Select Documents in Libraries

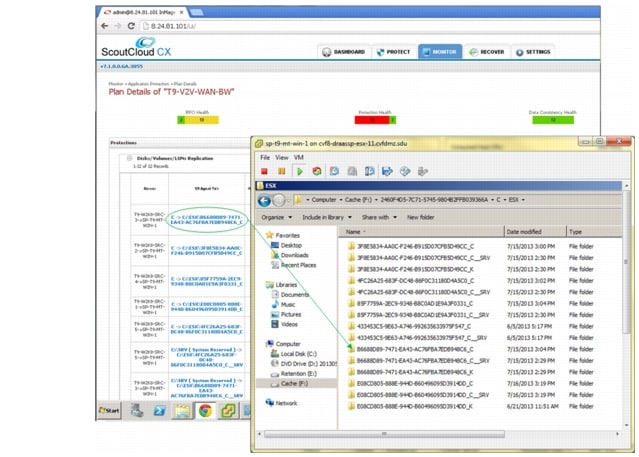290,295
